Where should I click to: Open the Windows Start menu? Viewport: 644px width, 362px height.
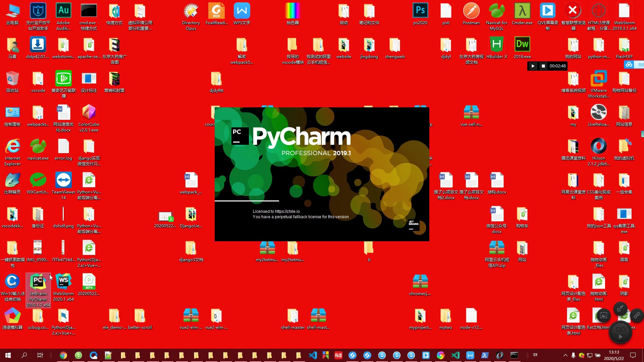click(x=8, y=355)
